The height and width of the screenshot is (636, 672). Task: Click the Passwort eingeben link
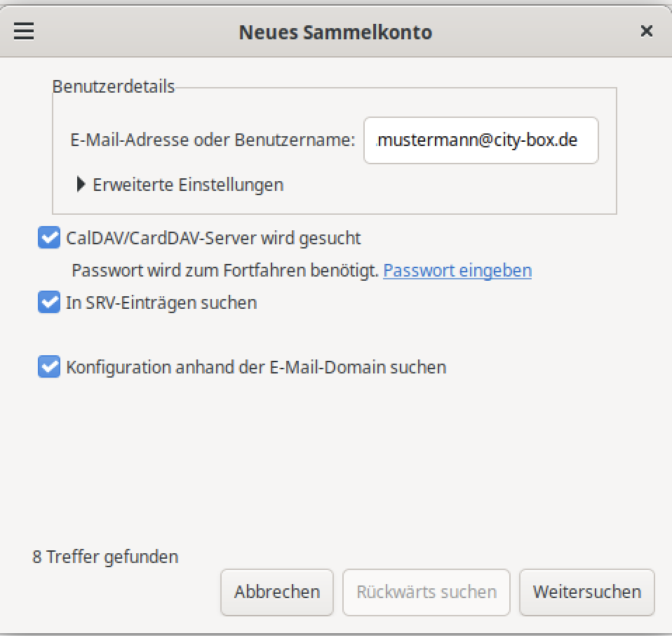pos(457,270)
